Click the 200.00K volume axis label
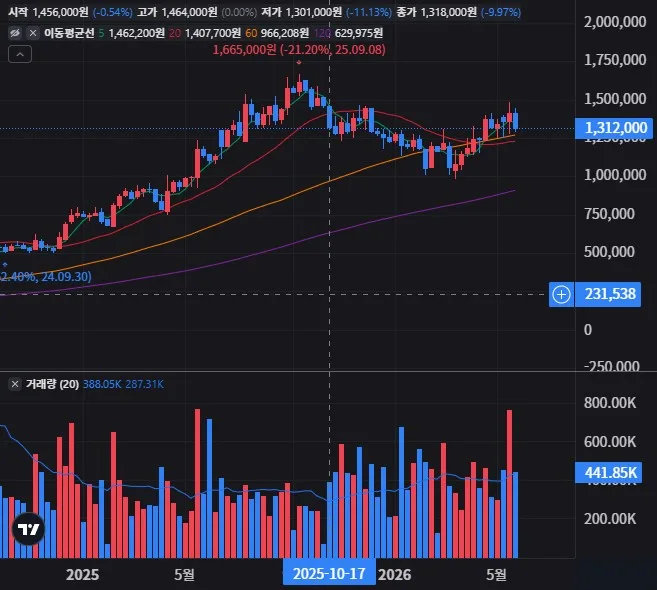This screenshot has width=657, height=590. click(x=610, y=519)
